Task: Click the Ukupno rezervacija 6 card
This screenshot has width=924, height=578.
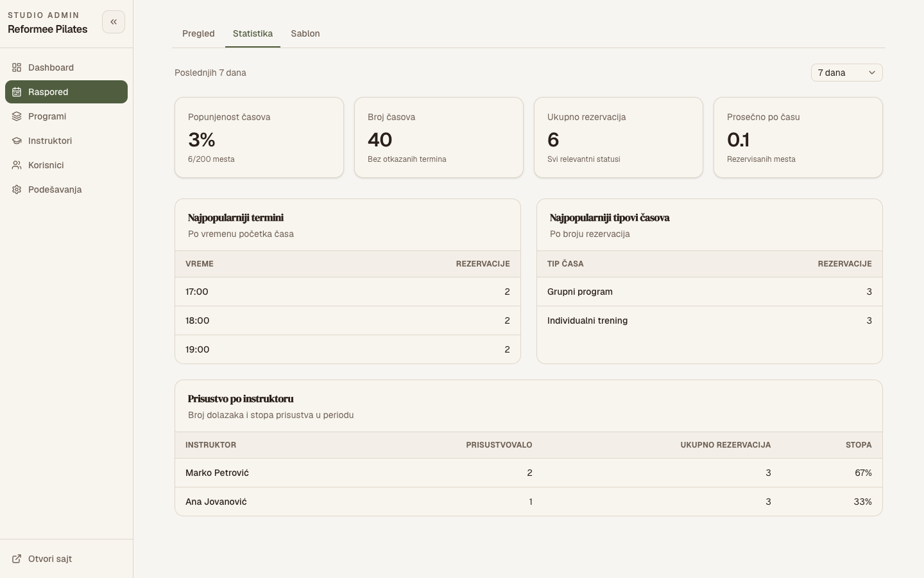Action: 619,137
